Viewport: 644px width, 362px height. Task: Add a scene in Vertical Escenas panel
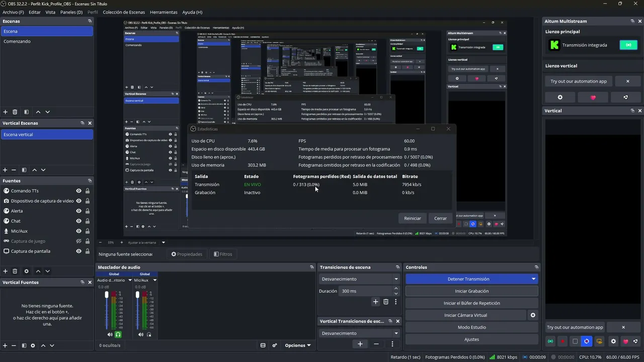point(6,170)
